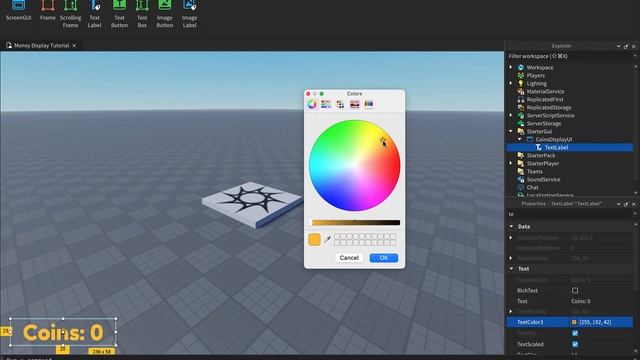Close the Money Display Tutorial tab

click(74, 45)
